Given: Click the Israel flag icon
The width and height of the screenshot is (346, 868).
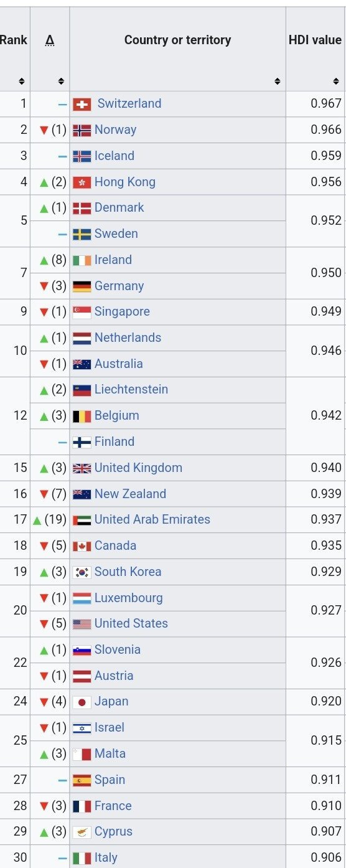Looking at the screenshot, I should 82,728.
